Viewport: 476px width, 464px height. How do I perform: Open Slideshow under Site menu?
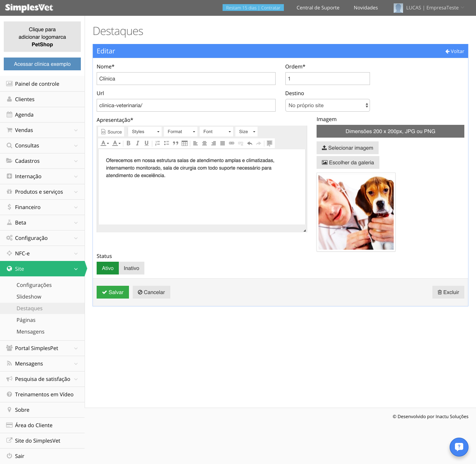pyautogui.click(x=29, y=297)
